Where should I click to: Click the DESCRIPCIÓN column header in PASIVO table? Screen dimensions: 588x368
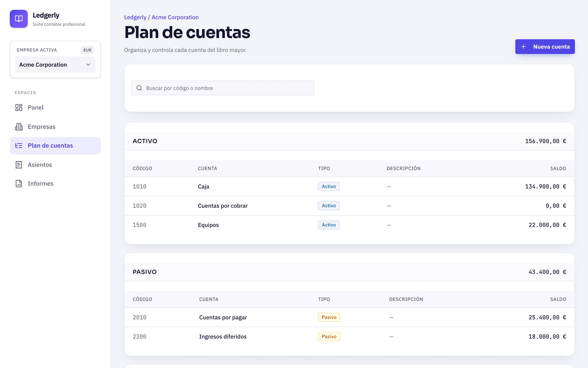[x=406, y=299]
